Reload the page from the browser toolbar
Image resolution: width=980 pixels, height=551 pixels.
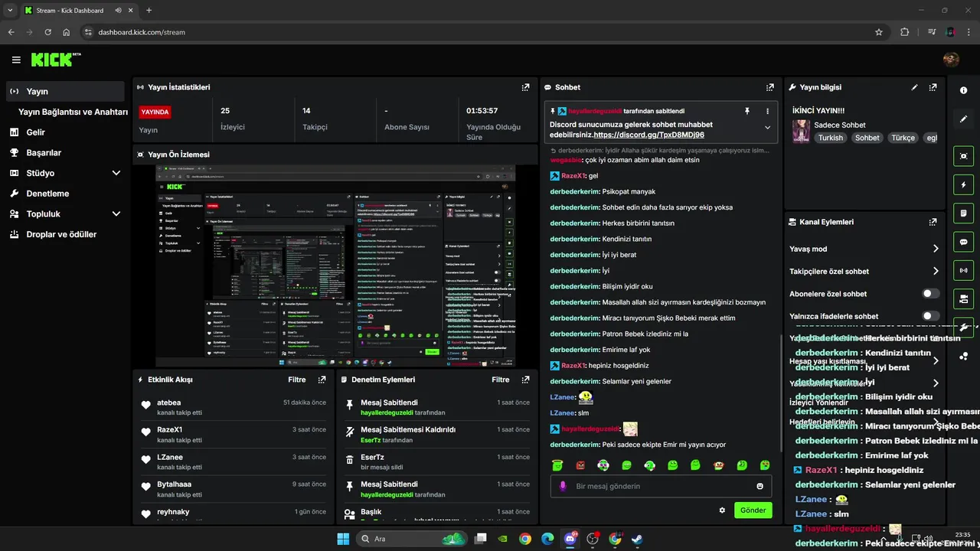(x=47, y=32)
